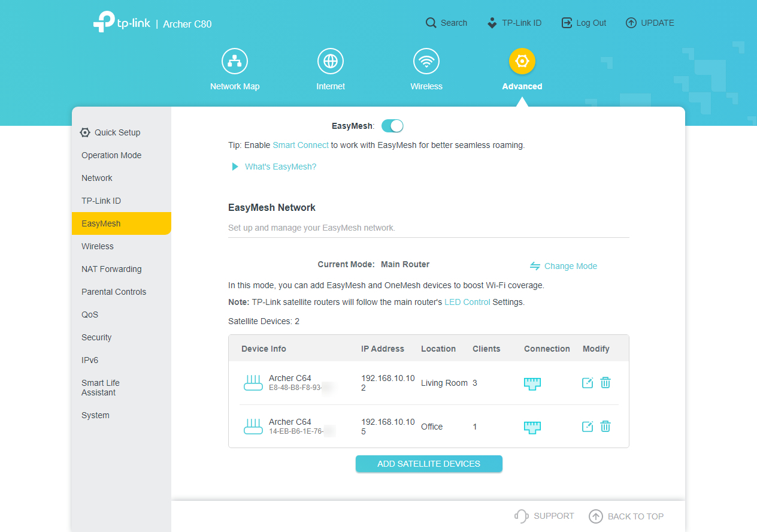Open TP-Link ID in header
The image size is (757, 532).
pos(514,23)
